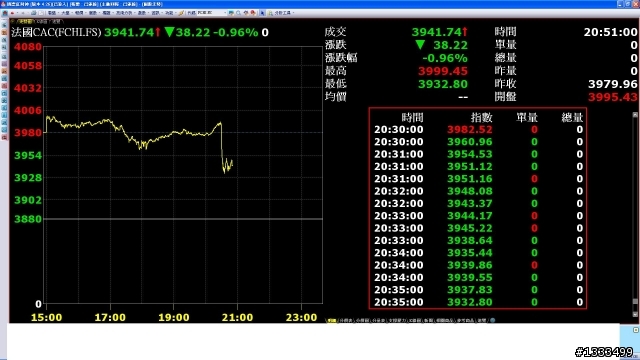Click the tick row with index 3943.37
640x360 pixels.
pyautogui.click(x=478, y=203)
